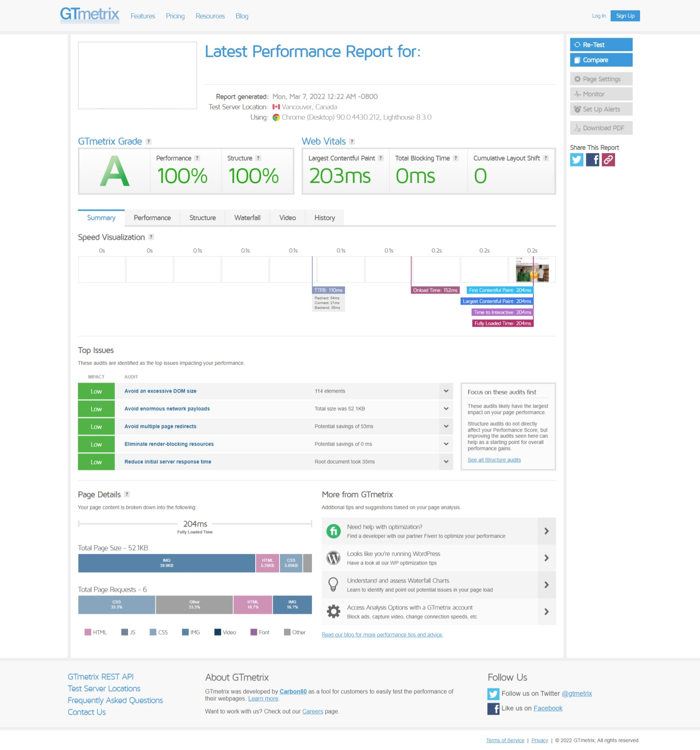The width and height of the screenshot is (700, 750).
Task: Share report via Facebook icon
Action: (x=592, y=160)
